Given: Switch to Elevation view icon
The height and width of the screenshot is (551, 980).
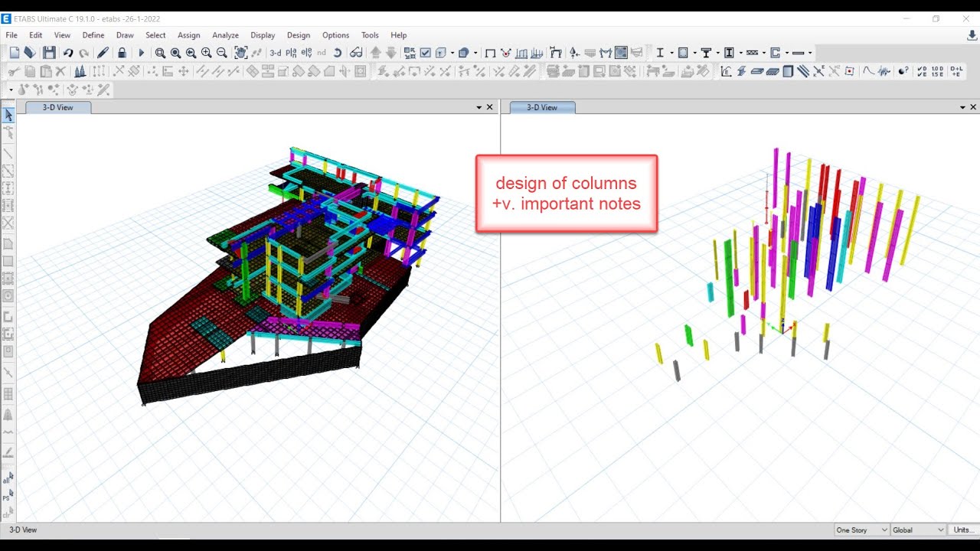Looking at the screenshot, I should pyautogui.click(x=306, y=53).
